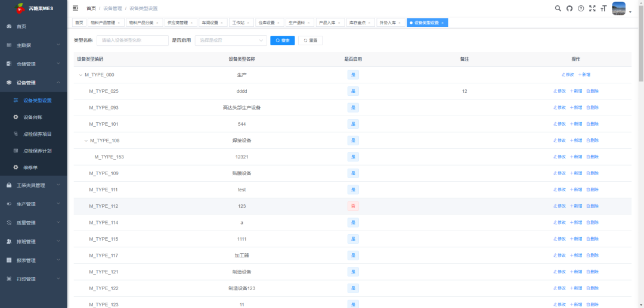
Task: Click the 重置 reset button
Action: point(310,41)
